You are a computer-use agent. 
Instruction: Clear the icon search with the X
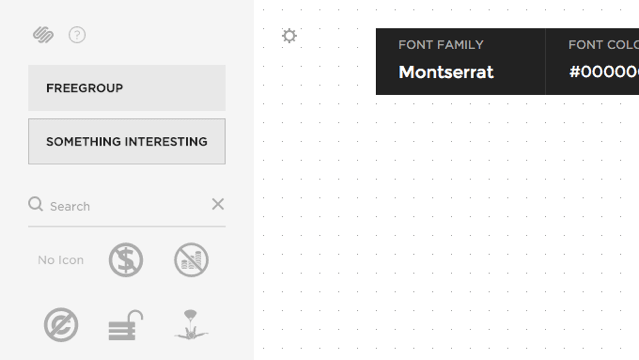click(218, 204)
